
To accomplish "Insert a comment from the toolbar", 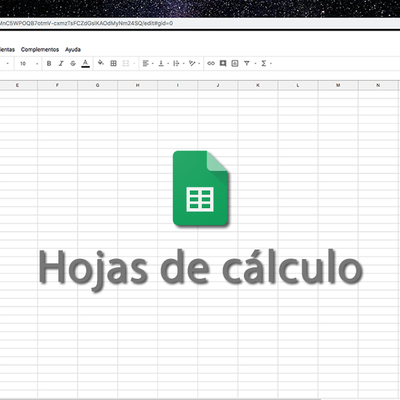I will [223, 63].
